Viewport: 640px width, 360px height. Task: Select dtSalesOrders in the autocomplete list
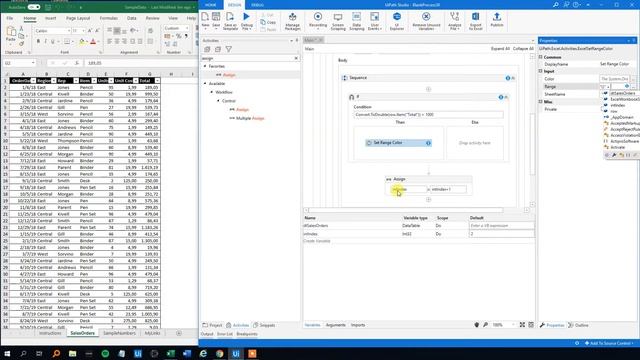(x=622, y=93)
